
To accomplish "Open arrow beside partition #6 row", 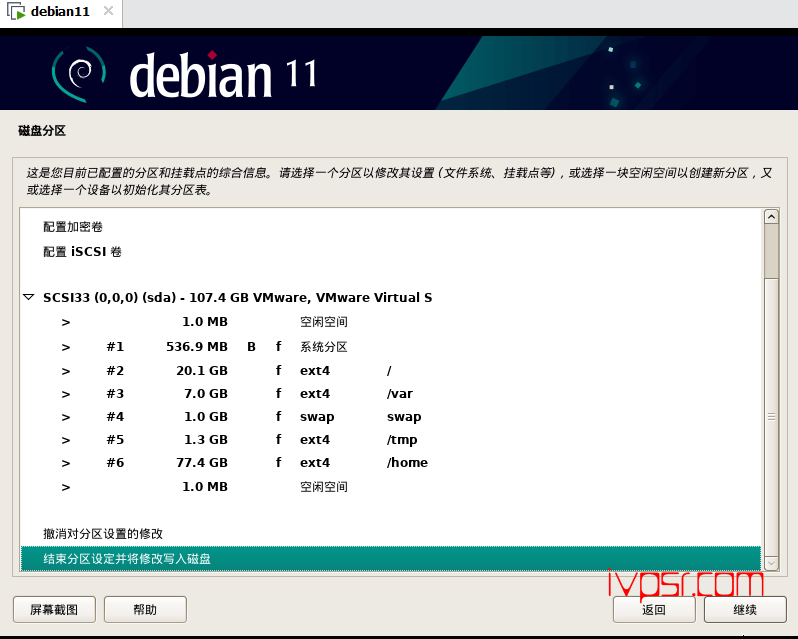I will pos(66,463).
